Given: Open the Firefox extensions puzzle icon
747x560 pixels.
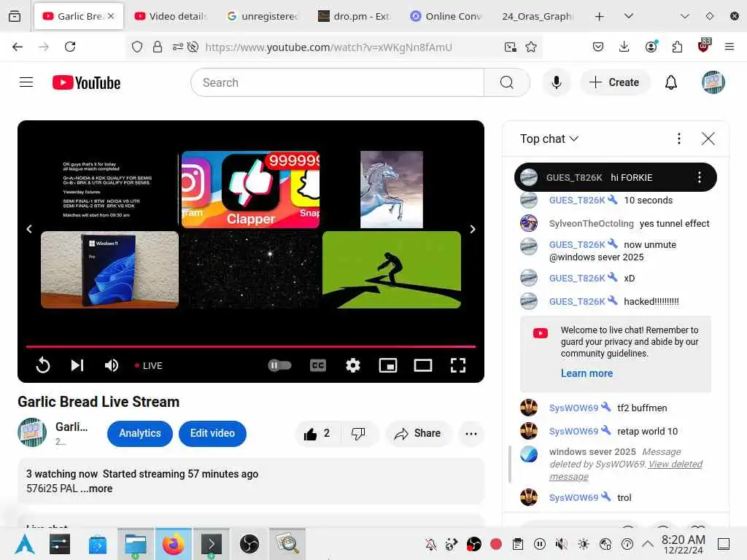Looking at the screenshot, I should tap(677, 47).
